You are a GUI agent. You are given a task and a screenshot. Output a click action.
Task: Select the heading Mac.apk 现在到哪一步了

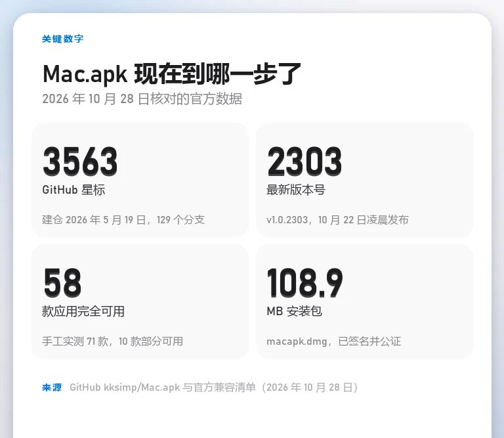pos(172,74)
